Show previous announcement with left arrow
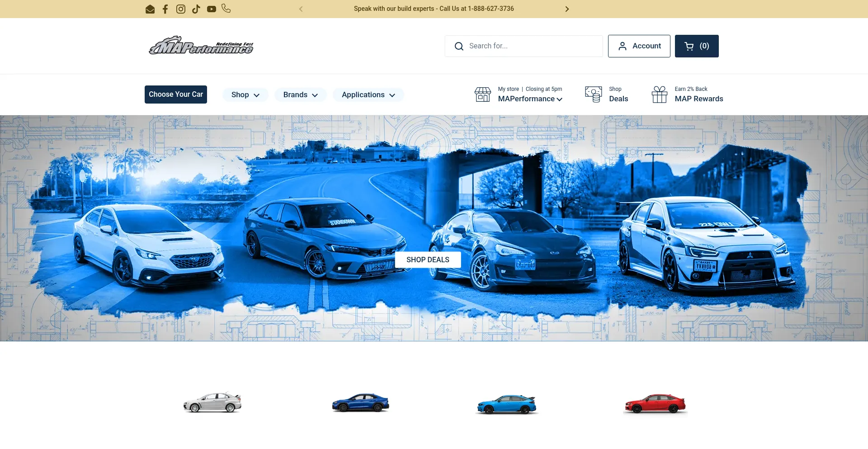The height and width of the screenshot is (449, 868). click(301, 9)
